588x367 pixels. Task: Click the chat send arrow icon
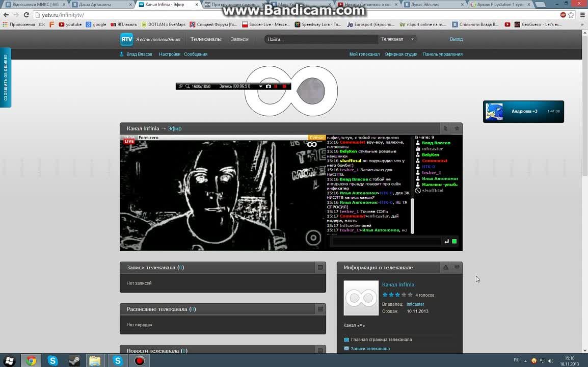447,241
